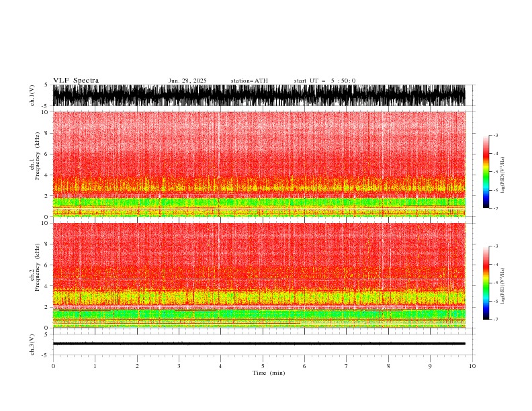Click the "VLF Spectra" plot title
This screenshot has width=532, height=411.
76,81
